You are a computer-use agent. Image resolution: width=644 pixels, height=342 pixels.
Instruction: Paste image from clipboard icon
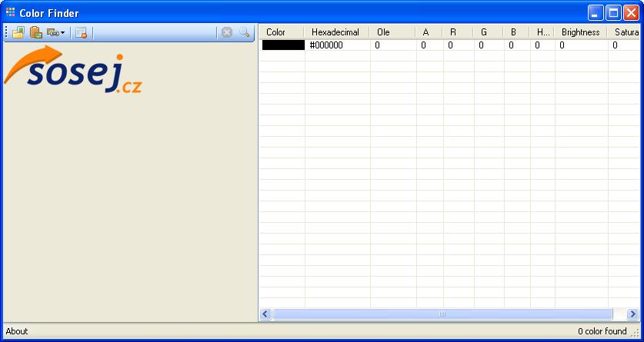point(35,32)
